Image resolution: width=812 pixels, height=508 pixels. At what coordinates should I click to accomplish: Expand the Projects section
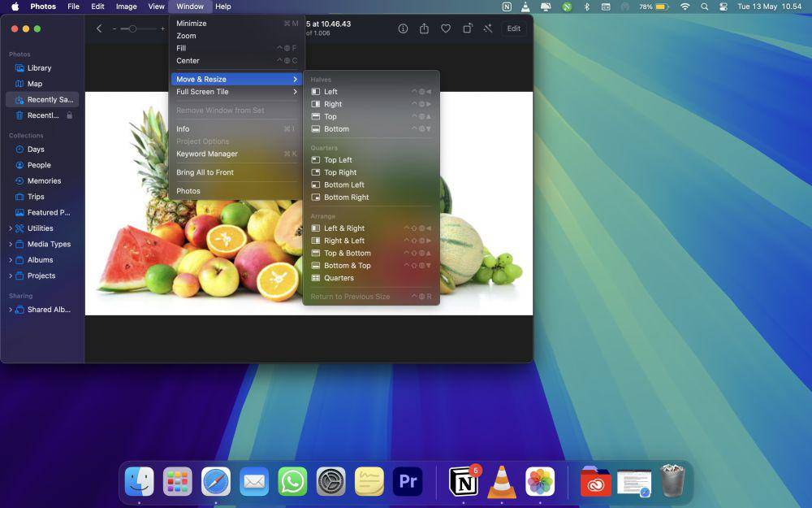(11, 276)
